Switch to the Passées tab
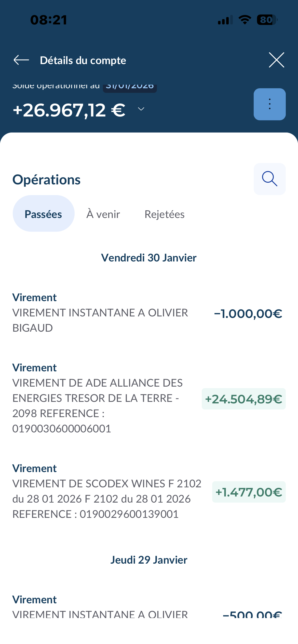The height and width of the screenshot is (644, 298). point(44,214)
